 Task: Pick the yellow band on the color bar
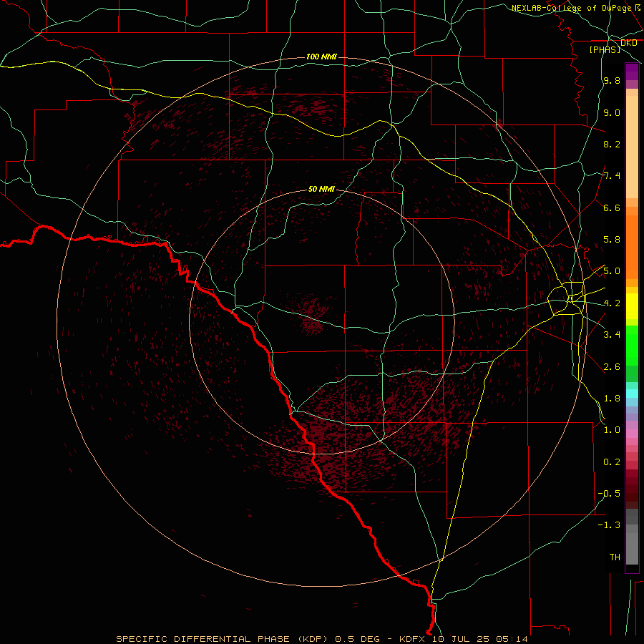click(x=632, y=306)
